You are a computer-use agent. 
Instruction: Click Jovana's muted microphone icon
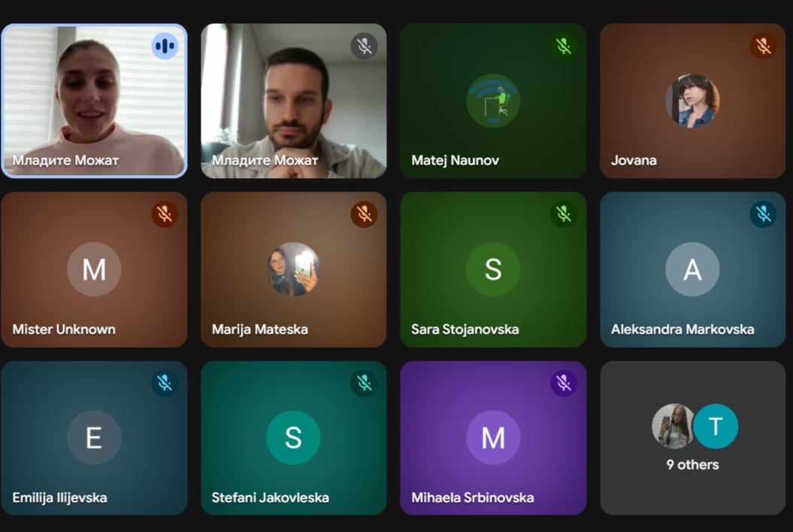[x=763, y=46]
